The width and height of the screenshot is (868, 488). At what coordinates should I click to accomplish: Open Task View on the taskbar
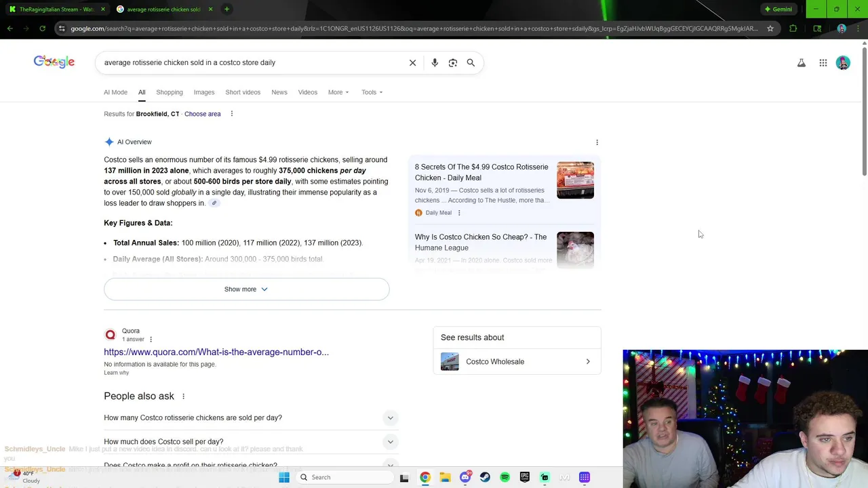point(404,477)
